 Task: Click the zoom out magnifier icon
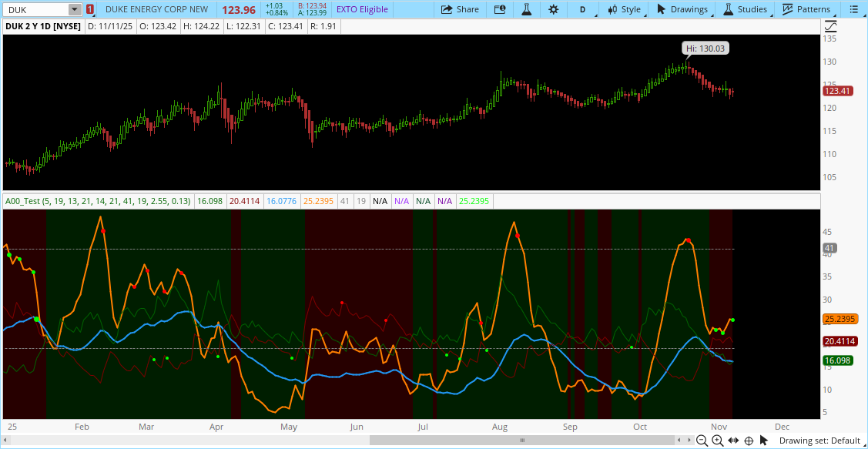[702, 441]
